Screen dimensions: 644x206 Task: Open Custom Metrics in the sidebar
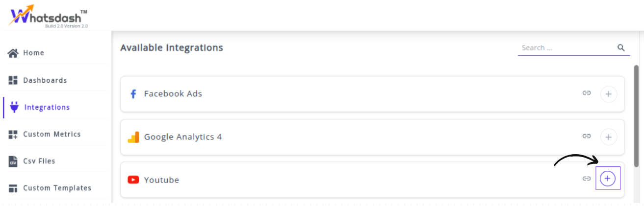(x=52, y=134)
